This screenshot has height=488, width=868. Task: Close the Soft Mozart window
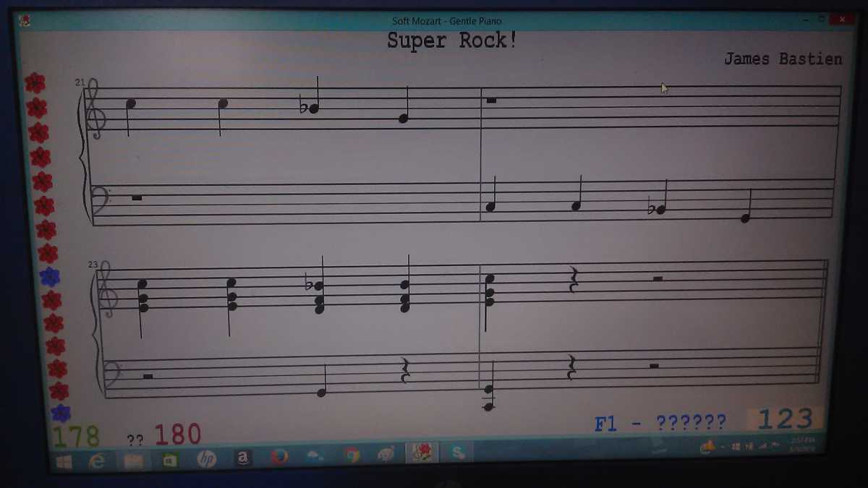point(841,20)
